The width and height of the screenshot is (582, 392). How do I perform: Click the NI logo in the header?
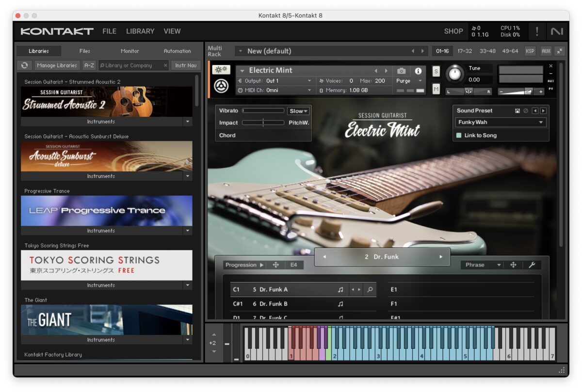click(x=557, y=31)
